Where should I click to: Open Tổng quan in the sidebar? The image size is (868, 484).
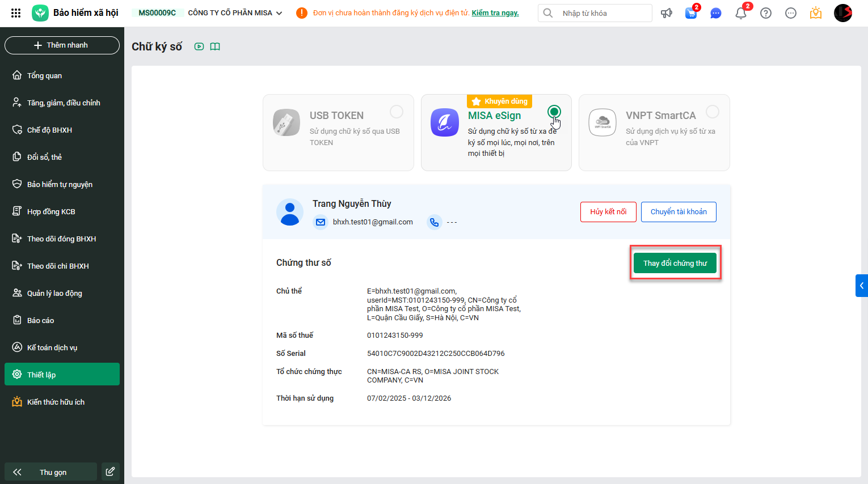(62, 75)
